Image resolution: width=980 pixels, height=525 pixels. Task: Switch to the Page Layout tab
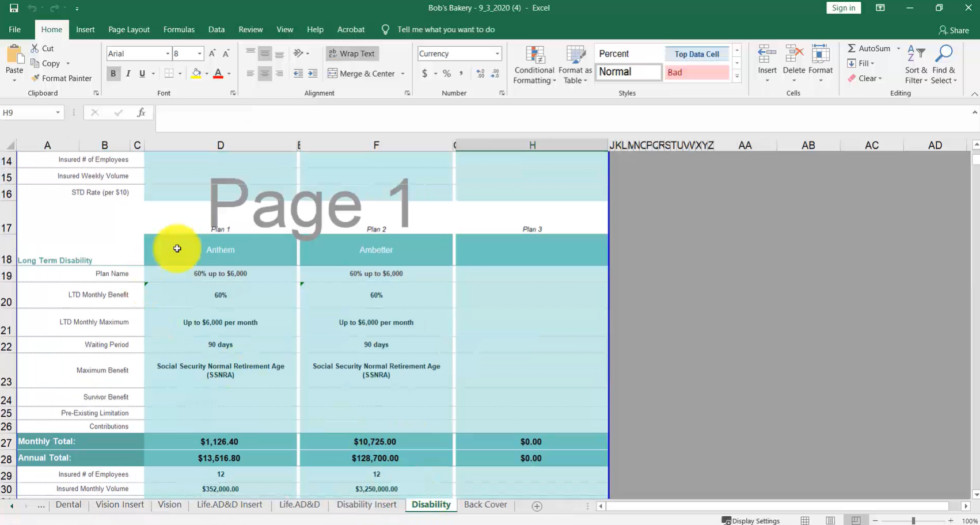tap(129, 29)
